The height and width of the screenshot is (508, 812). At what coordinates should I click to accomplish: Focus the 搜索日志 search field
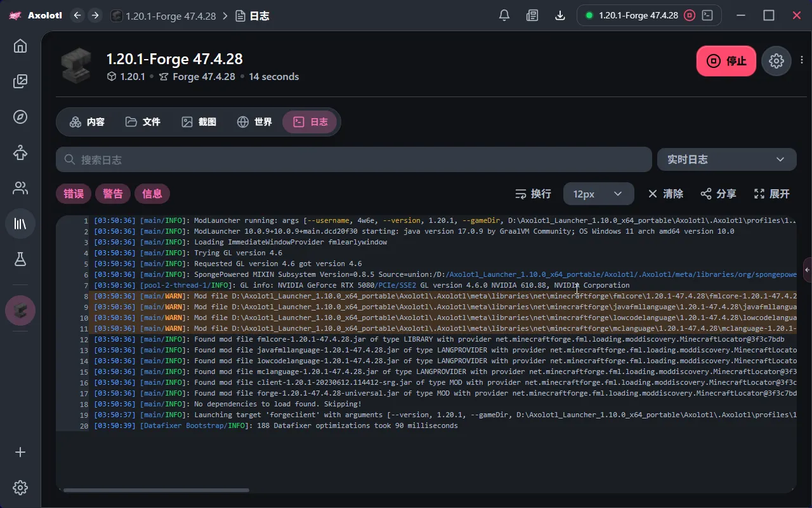tap(354, 159)
